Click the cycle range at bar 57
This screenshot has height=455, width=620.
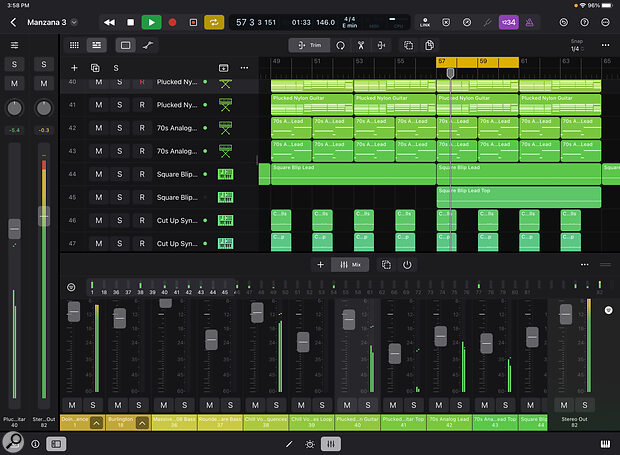point(446,62)
